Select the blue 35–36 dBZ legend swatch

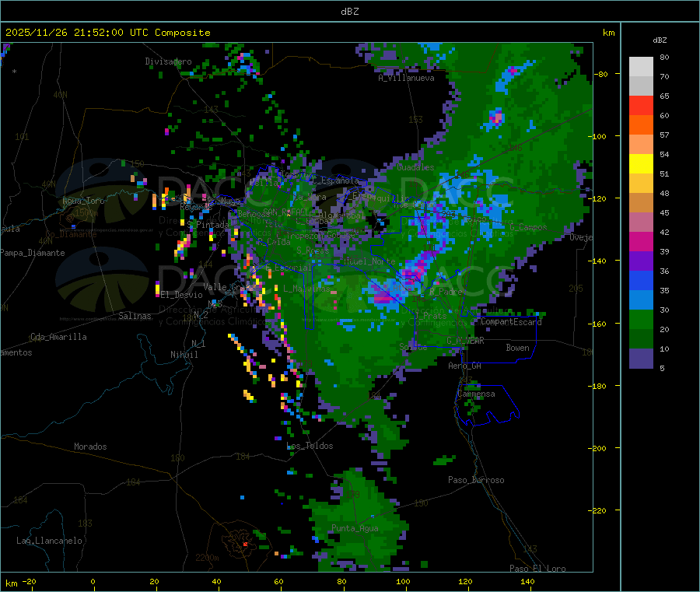[641, 280]
